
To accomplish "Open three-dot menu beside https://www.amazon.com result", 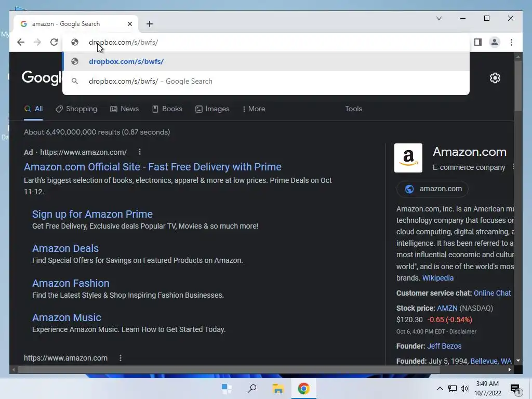I will tap(121, 358).
